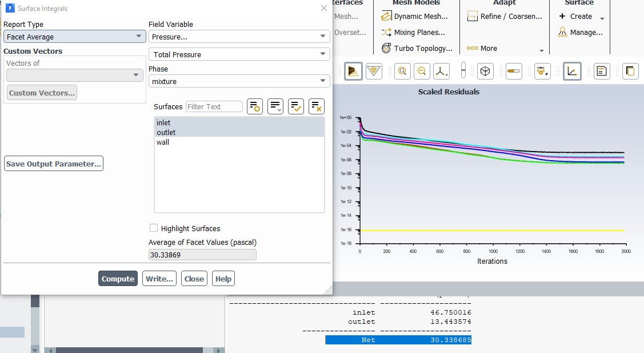Open the axes orientation view tool
Image resolution: width=644 pixels, height=353 pixels.
coord(441,71)
